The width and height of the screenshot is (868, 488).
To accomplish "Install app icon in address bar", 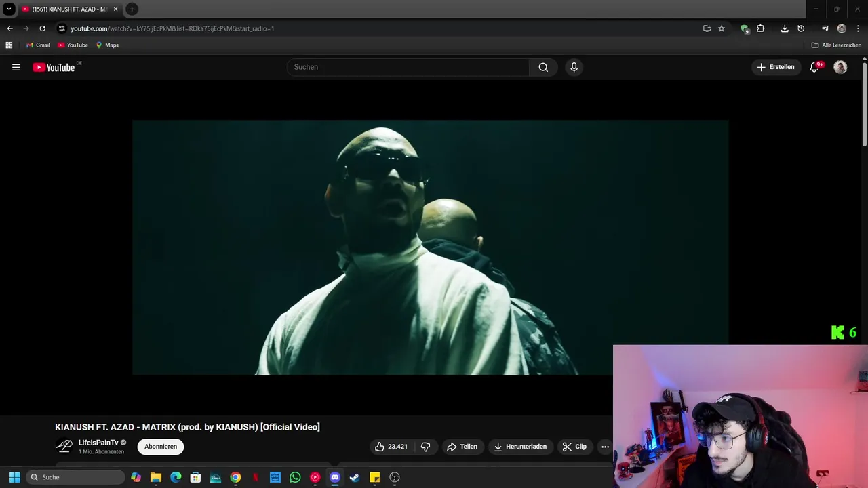I will point(707,28).
